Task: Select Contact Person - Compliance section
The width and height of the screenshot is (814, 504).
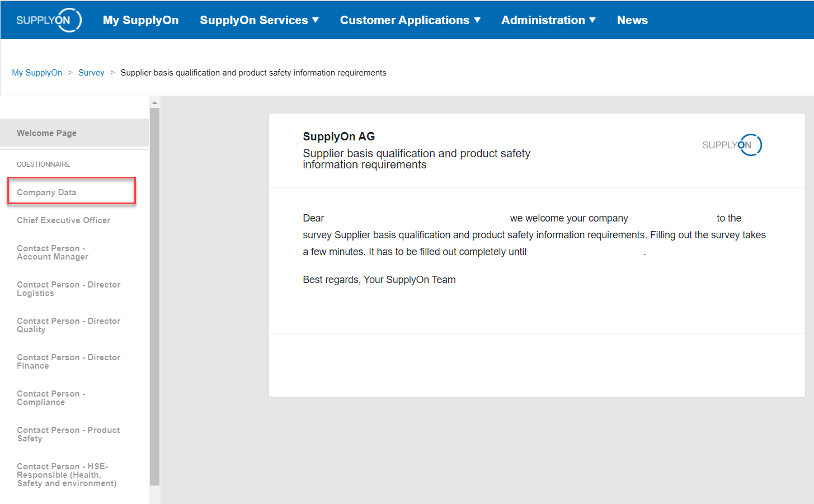Action: (51, 398)
